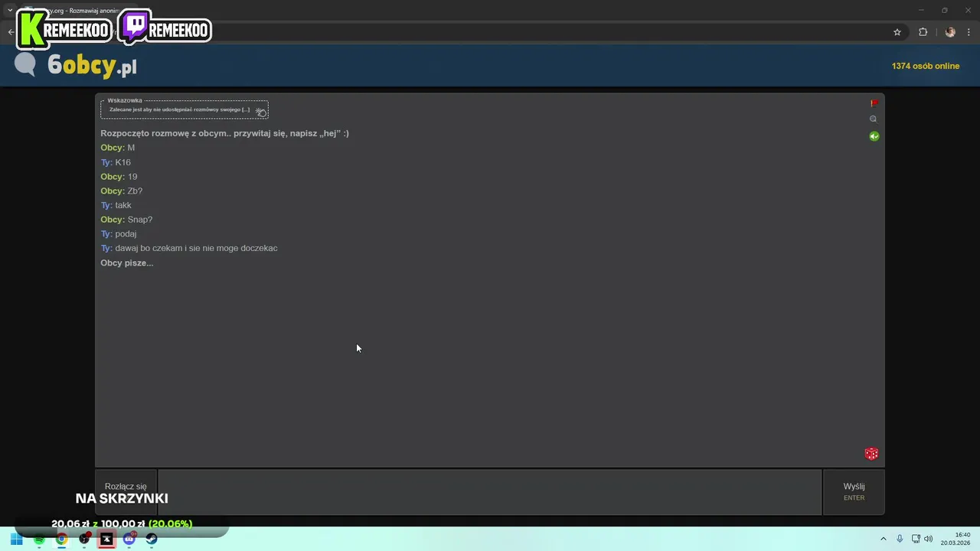
Task: Click the '1374 osób online' counter
Action: [925, 66]
